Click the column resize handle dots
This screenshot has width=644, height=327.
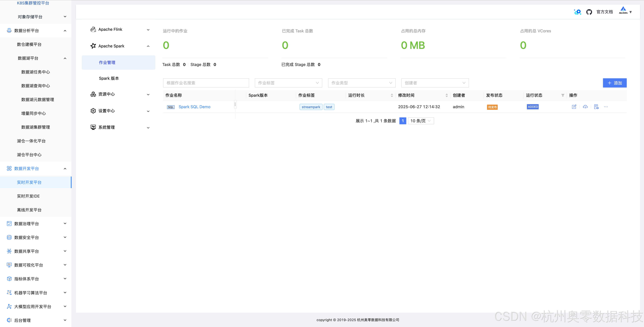[x=235, y=104]
